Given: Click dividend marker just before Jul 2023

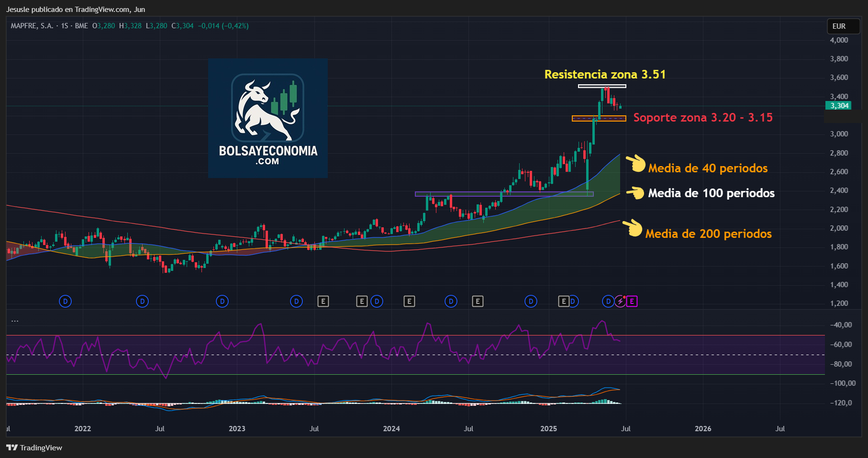Looking at the screenshot, I should pyautogui.click(x=297, y=301).
